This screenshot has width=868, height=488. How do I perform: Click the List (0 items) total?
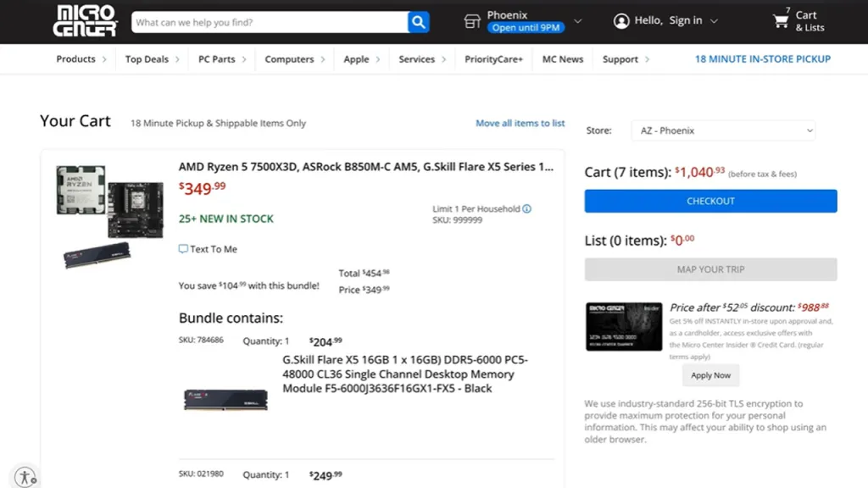point(639,240)
